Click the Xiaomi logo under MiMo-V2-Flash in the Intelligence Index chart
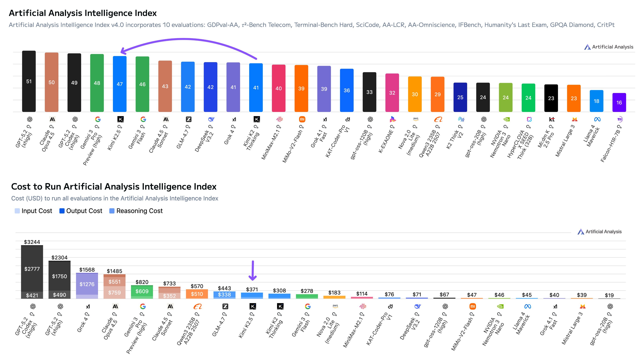Viewport: 644px width, 362px height. tap(302, 119)
